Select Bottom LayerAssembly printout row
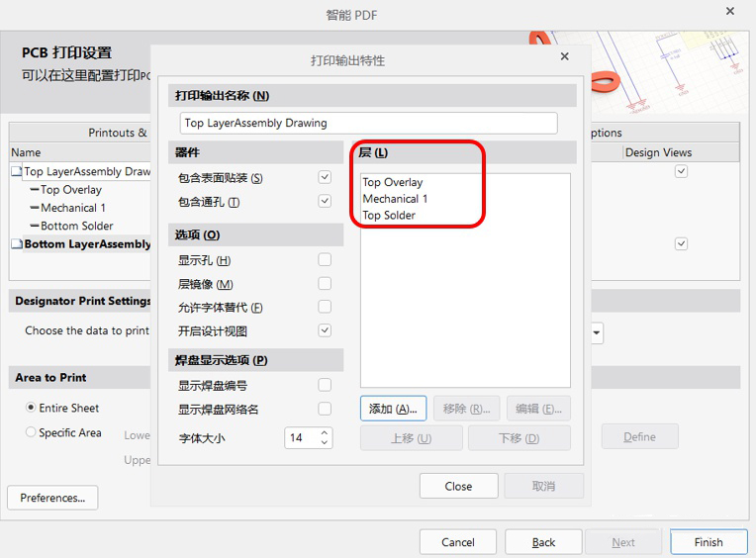The image size is (756, 558). (x=87, y=244)
